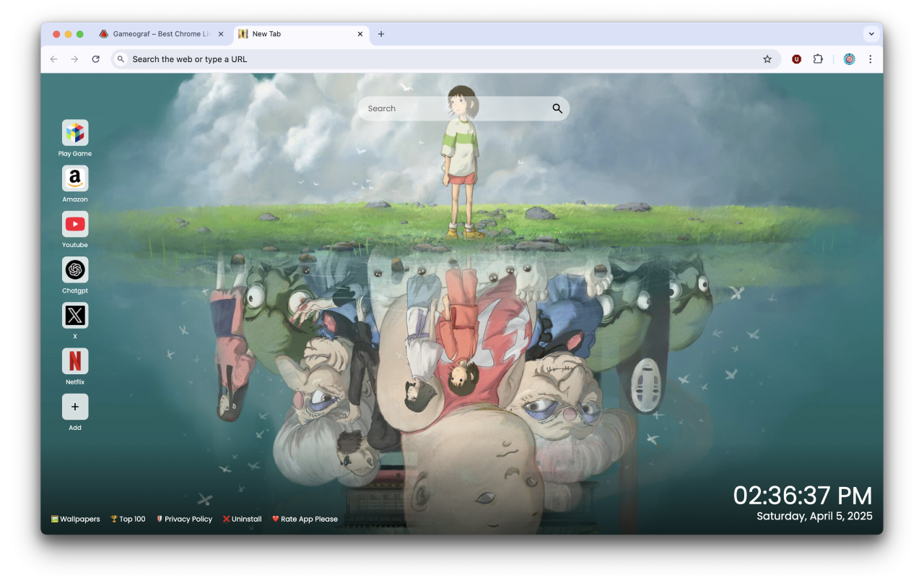The height and width of the screenshot is (578, 924).
Task: Reload the current page
Action: [95, 59]
